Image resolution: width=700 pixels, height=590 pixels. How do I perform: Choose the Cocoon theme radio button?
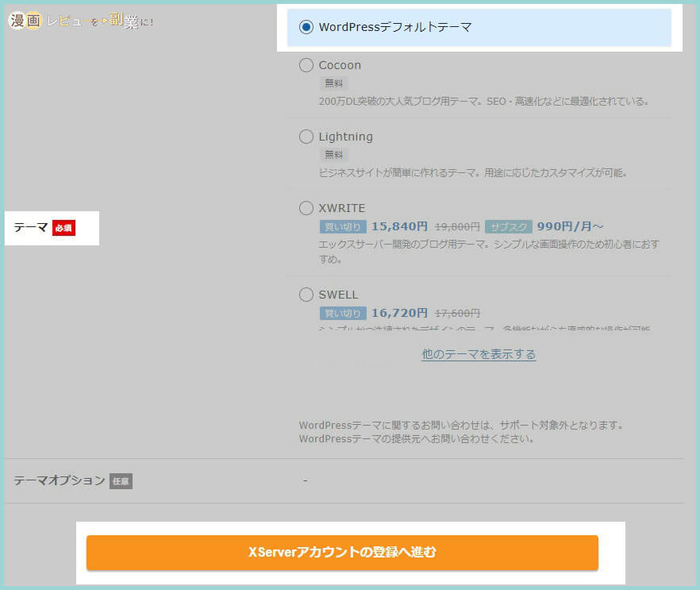(x=306, y=65)
